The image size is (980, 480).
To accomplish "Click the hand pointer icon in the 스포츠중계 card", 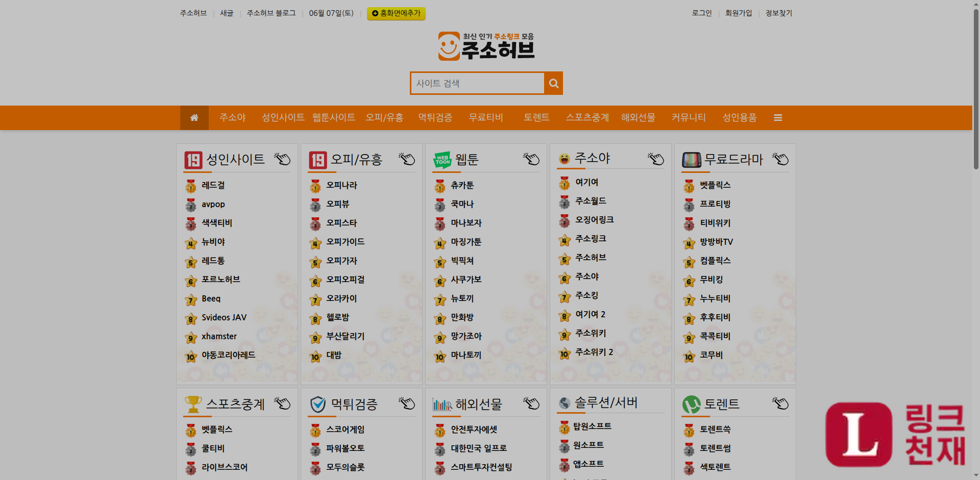I will click(282, 403).
